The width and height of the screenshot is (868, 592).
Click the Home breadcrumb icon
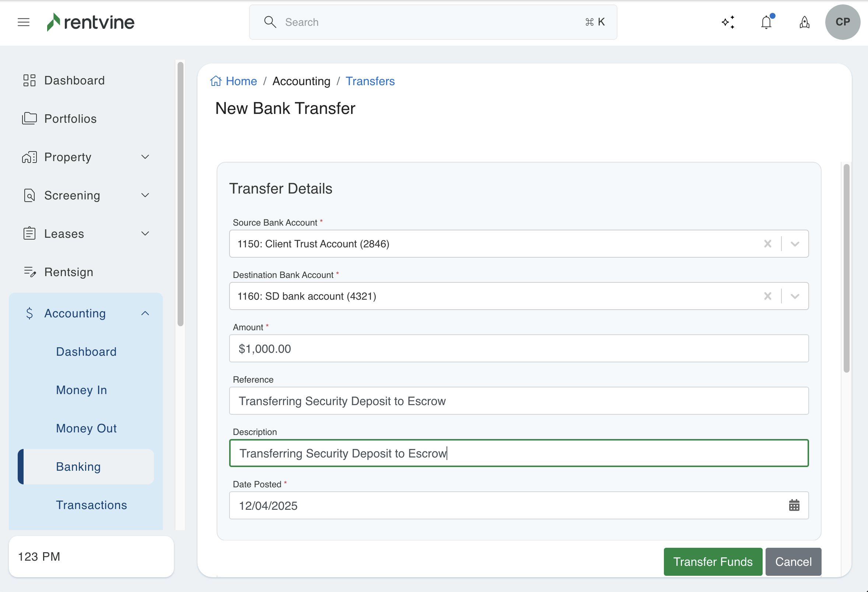(216, 81)
